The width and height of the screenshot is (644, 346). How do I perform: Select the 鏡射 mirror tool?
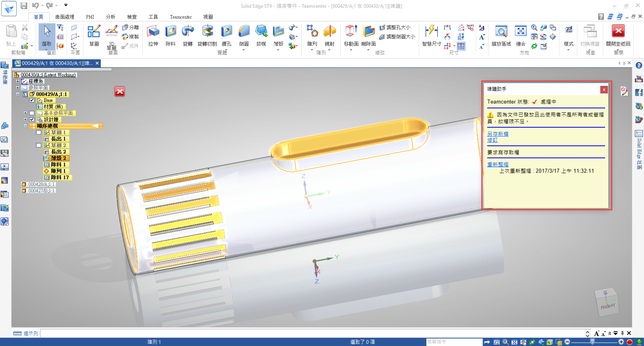coord(329,36)
